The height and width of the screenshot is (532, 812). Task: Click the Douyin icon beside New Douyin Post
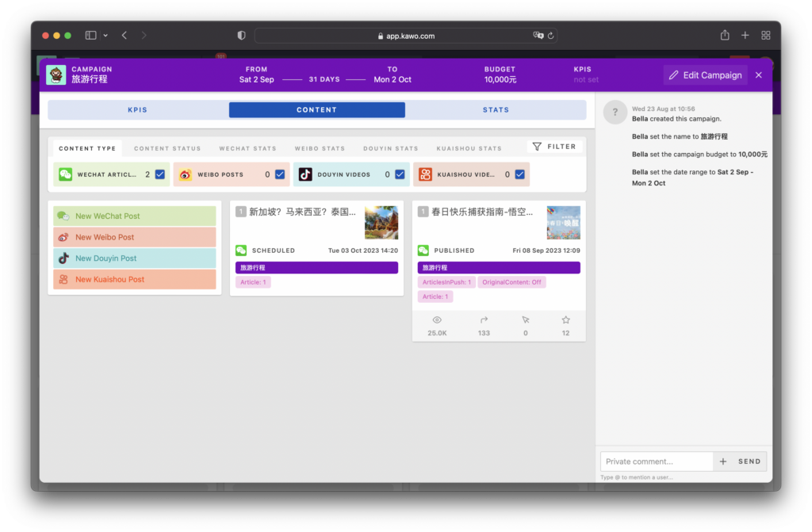[63, 258]
